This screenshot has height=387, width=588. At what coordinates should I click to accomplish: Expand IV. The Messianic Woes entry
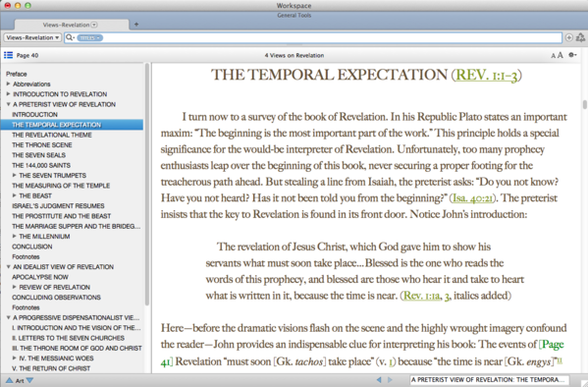coord(15,359)
